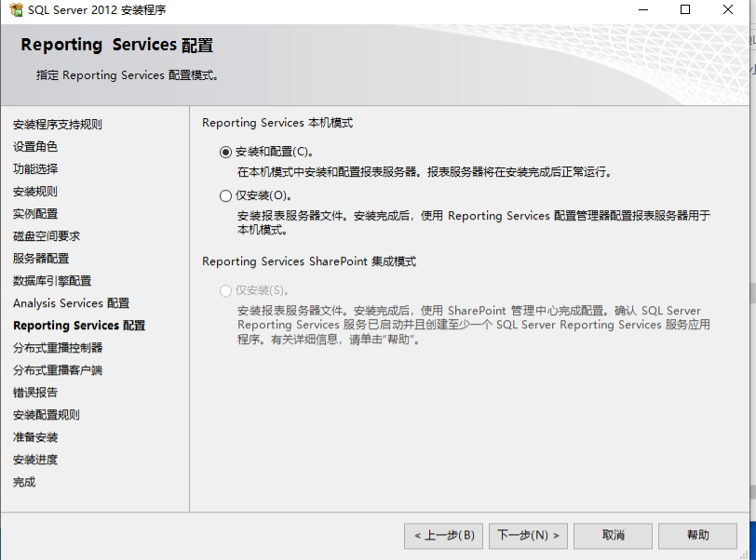
Task: Select the 分布式重播客户端 step in sidebar
Action: point(58,370)
